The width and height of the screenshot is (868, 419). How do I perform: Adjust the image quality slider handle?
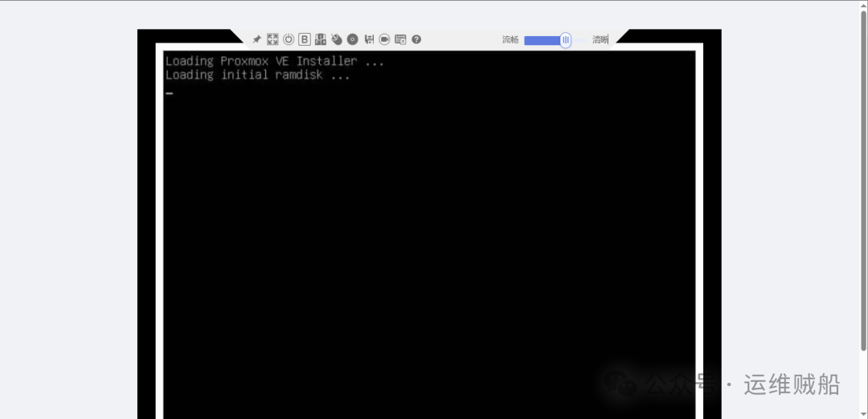click(565, 40)
